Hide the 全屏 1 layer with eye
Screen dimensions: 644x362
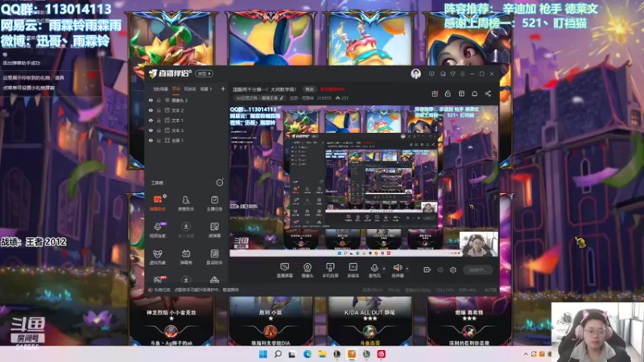point(151,140)
